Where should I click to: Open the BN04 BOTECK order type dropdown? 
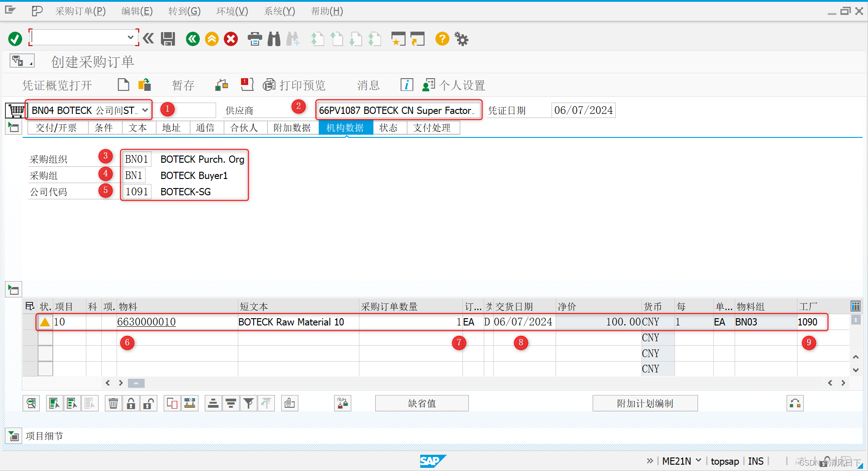click(145, 110)
